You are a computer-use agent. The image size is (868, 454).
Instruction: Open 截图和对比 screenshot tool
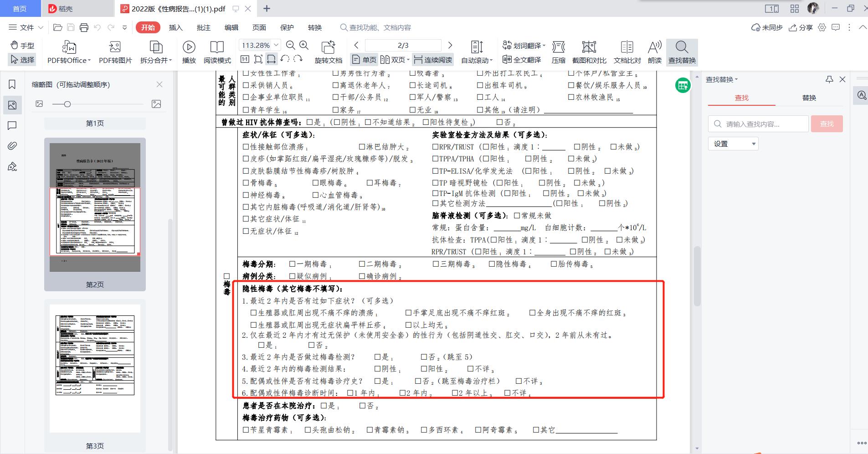(x=589, y=52)
